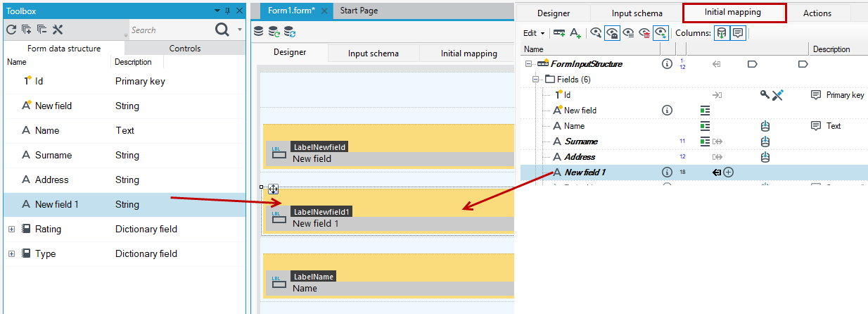Pin the Toolbox panel
The height and width of the screenshot is (314, 868).
coord(227,11)
